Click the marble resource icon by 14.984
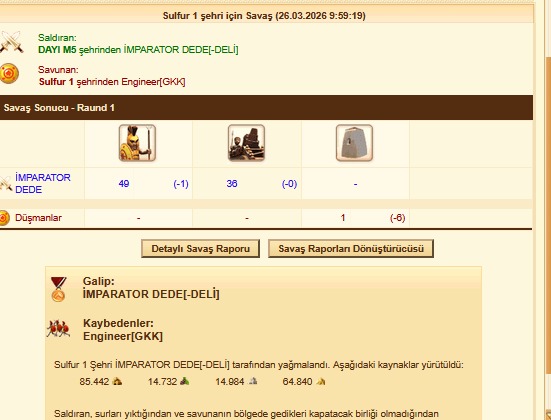 [x=253, y=381]
